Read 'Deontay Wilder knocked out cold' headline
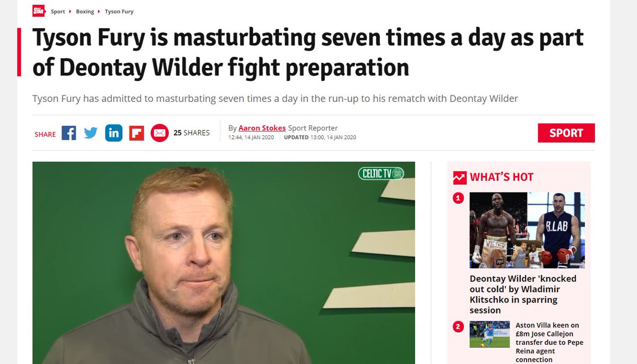The image size is (637, 364). 523,294
